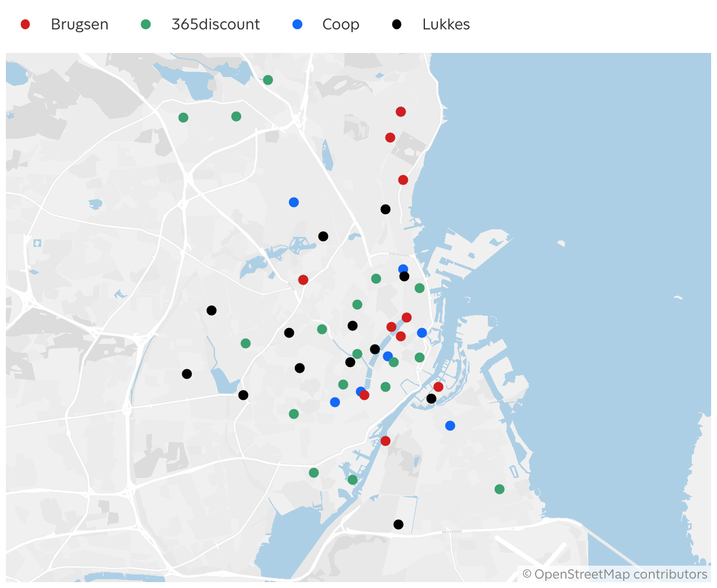The height and width of the screenshot is (588, 717).
Task: Hide the Lukkes series via its label
Action: pos(445,24)
